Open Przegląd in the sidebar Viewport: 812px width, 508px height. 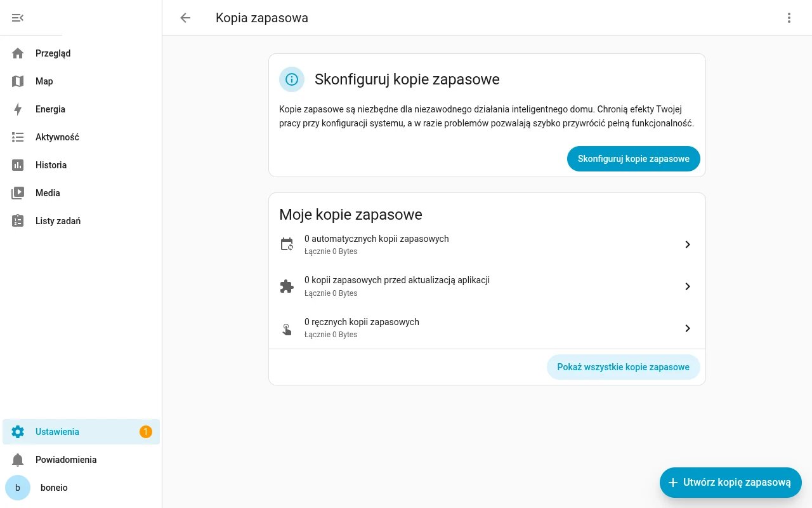pyautogui.click(x=81, y=53)
